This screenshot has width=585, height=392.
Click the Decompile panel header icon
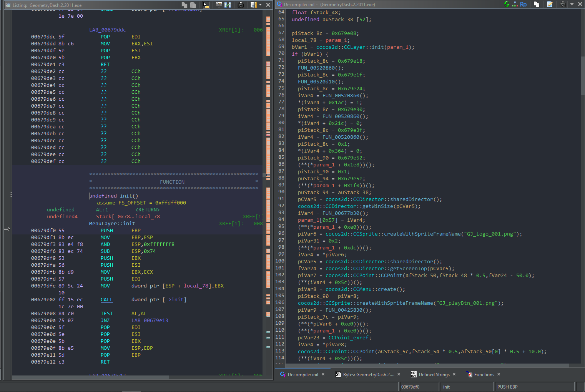coord(279,4)
